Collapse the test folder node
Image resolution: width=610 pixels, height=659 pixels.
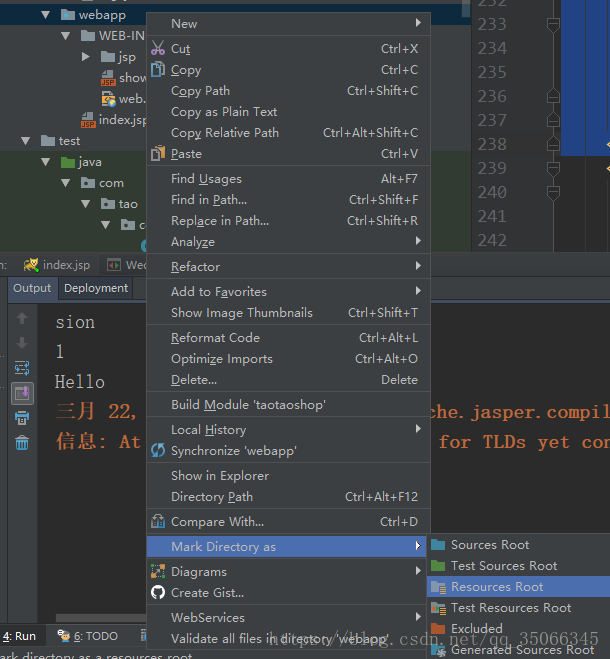tap(25, 141)
